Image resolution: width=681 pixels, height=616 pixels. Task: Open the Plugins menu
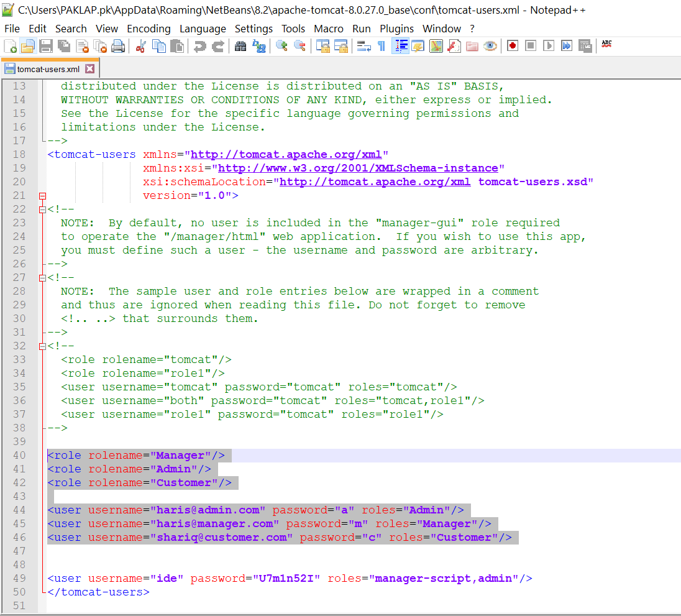click(396, 29)
